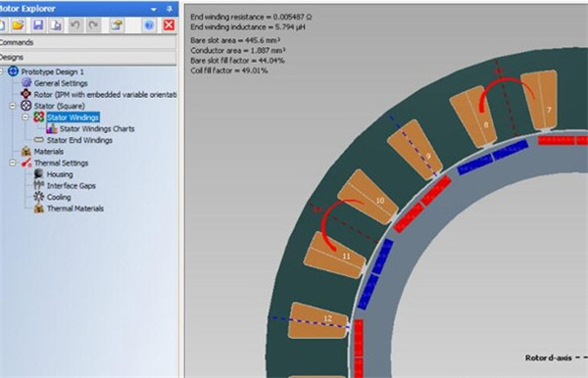
Task: Collapse the Stator Windings node
Action: [25, 118]
